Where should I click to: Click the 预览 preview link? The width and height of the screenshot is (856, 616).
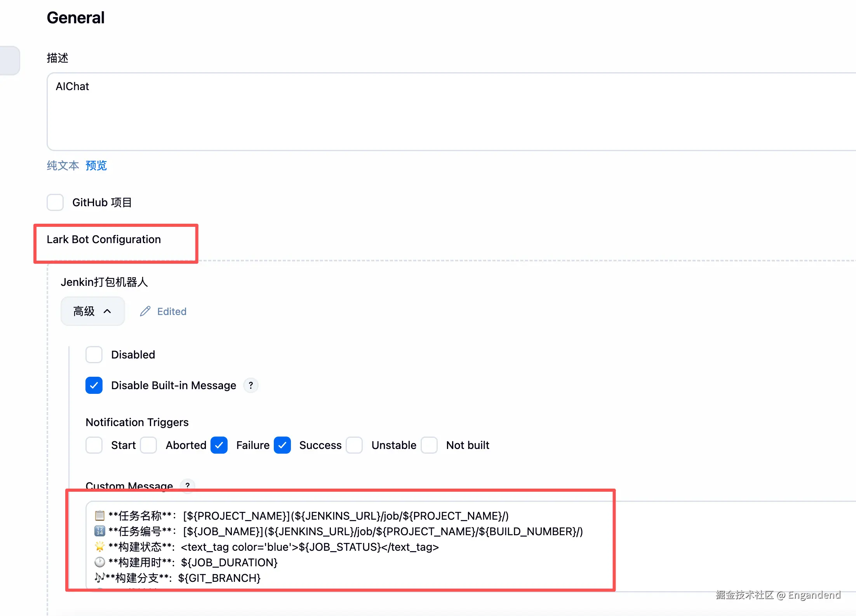pyautogui.click(x=96, y=165)
